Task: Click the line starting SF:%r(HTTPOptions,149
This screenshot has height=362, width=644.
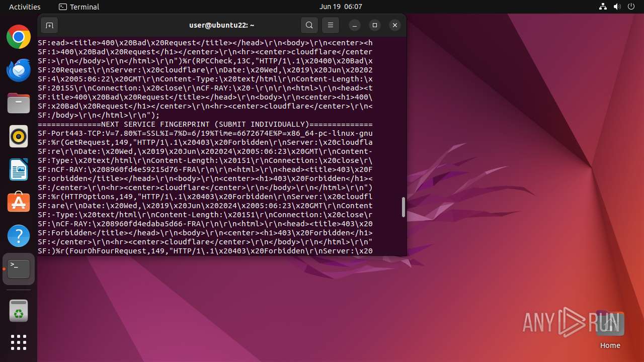Action: pyautogui.click(x=205, y=197)
